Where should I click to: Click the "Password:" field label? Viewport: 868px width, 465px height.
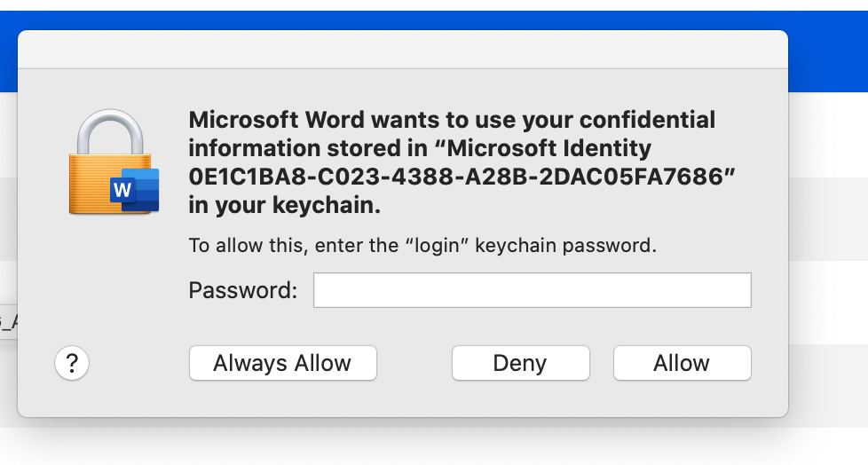[243, 290]
